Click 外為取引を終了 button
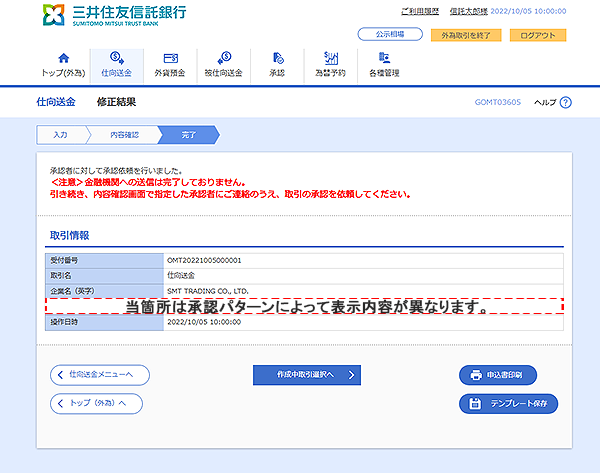 click(466, 35)
